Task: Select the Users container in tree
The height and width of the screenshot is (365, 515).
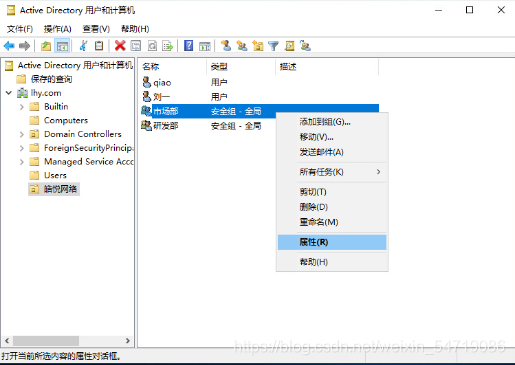Action: 55,175
